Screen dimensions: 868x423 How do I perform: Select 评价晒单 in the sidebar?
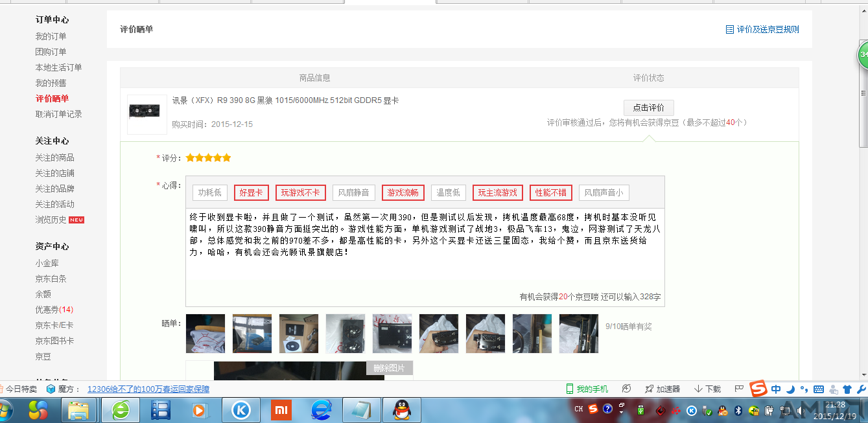[x=52, y=98]
